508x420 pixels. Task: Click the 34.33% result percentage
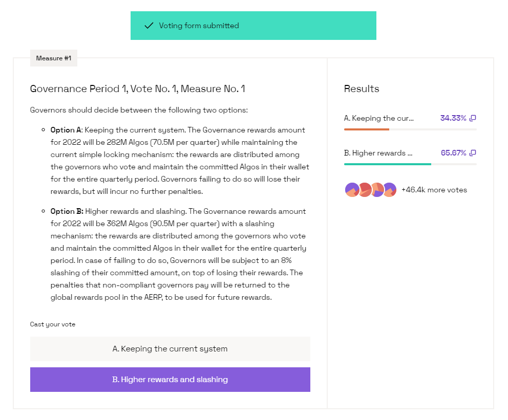453,118
